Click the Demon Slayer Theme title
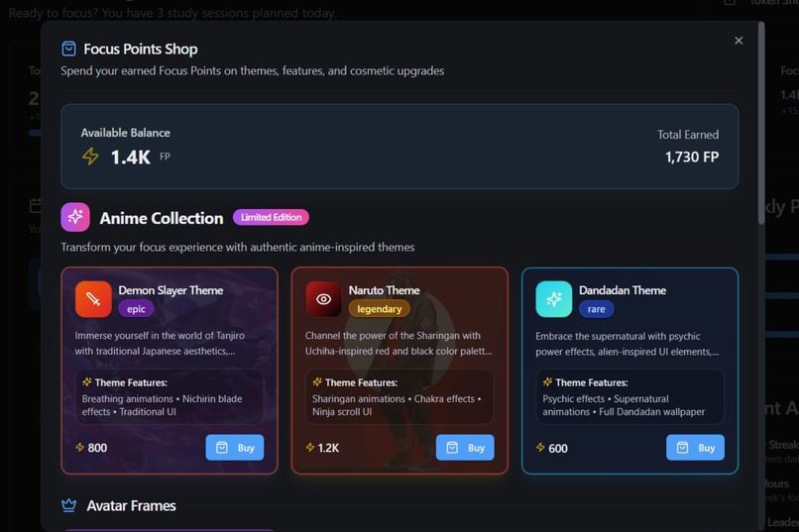 point(171,290)
